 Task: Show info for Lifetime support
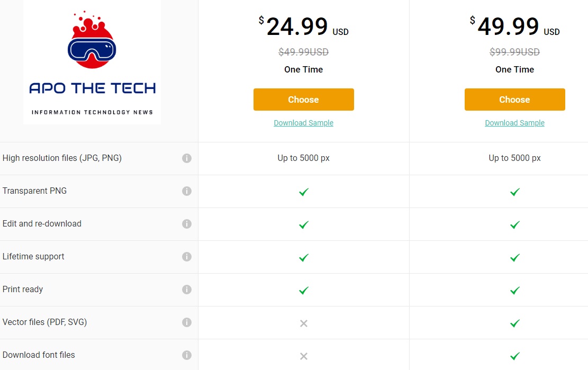click(187, 257)
